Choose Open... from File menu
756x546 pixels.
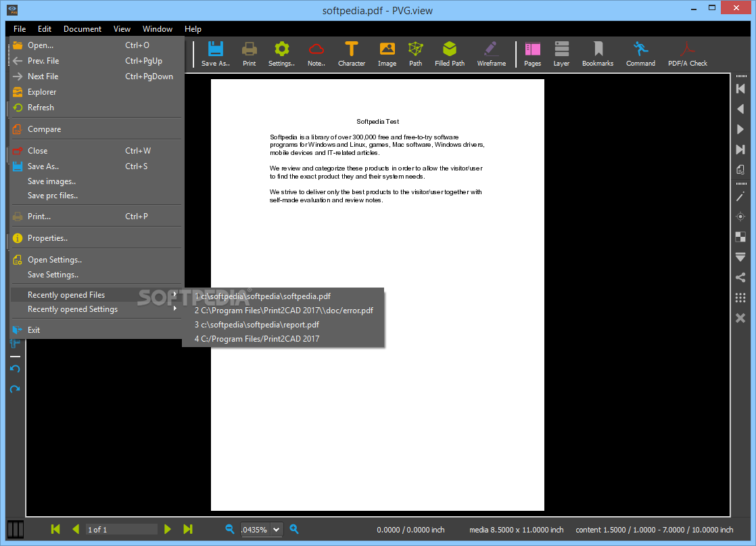[97, 45]
